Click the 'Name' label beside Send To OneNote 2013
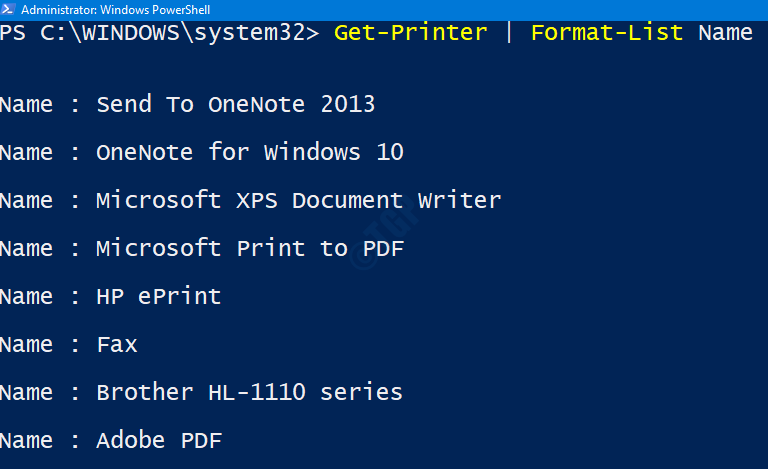Image resolution: width=768 pixels, height=469 pixels. point(26,104)
